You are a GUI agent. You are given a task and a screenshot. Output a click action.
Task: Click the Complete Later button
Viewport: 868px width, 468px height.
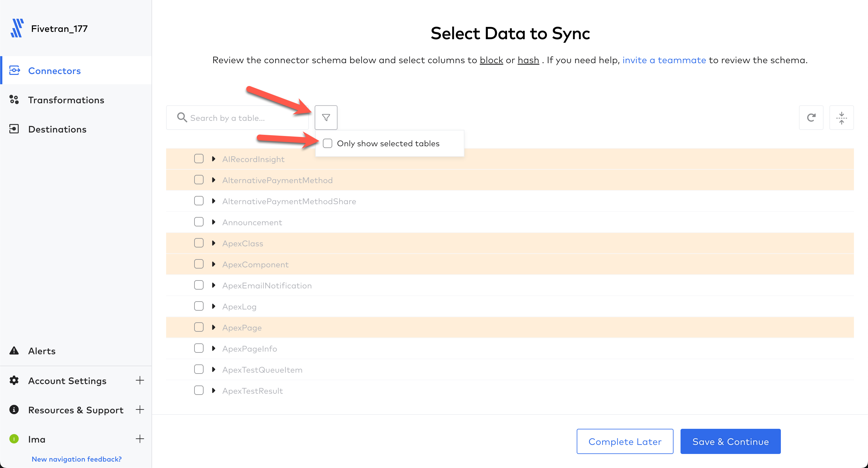[x=624, y=441]
